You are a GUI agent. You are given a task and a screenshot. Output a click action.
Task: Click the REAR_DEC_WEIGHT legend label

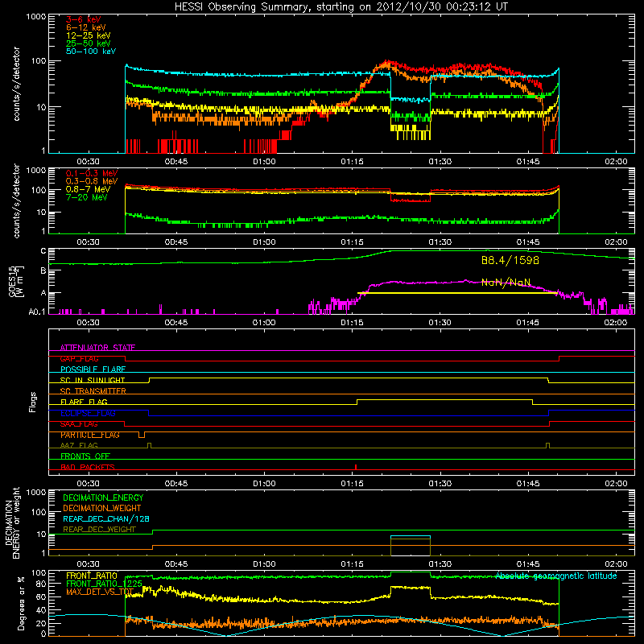[x=99, y=530]
